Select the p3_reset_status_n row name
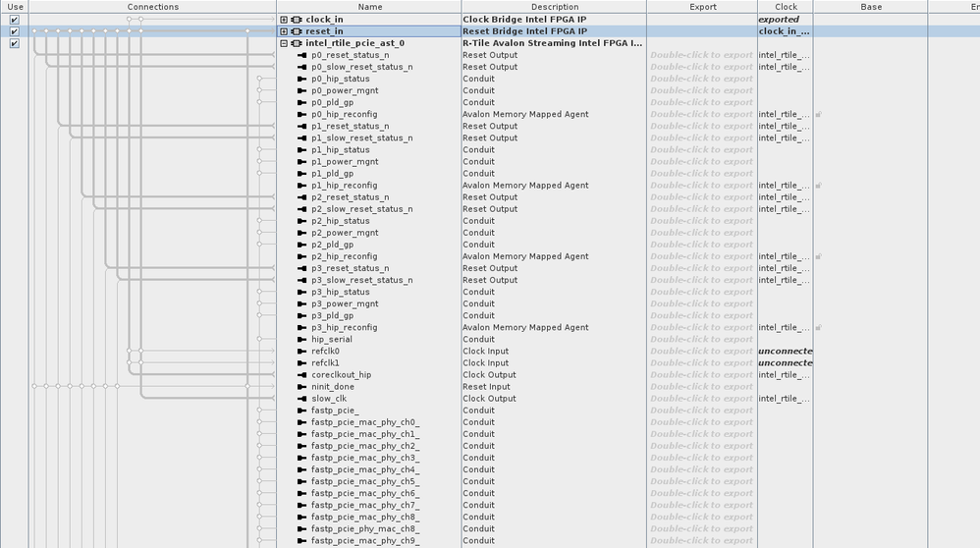 [350, 268]
